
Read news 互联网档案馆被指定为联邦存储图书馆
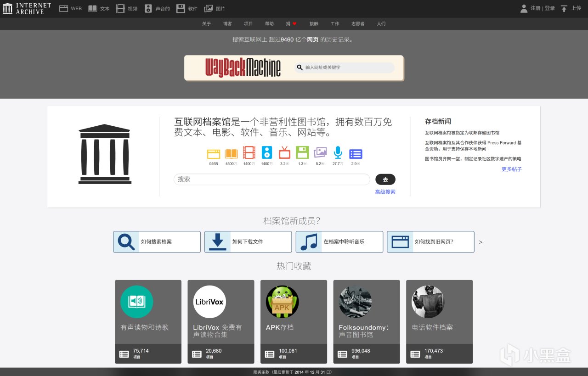pyautogui.click(x=462, y=133)
